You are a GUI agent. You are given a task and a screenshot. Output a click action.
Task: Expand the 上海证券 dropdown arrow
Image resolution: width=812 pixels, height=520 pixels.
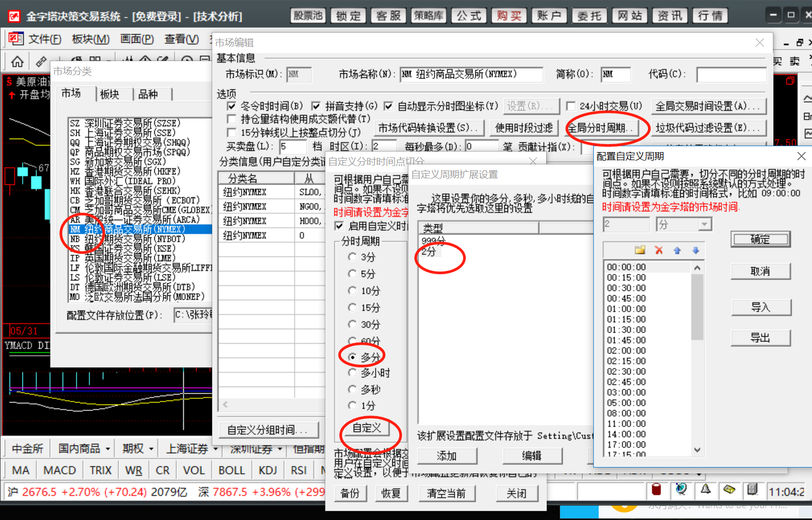[x=215, y=449]
